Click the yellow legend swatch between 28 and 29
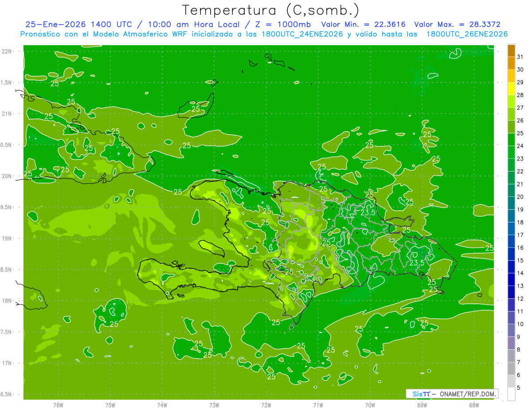This screenshot has height=411, width=532. coord(511,89)
